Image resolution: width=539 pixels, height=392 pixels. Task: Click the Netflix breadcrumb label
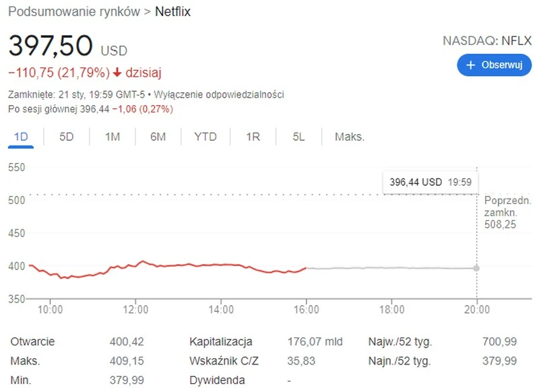tap(173, 11)
